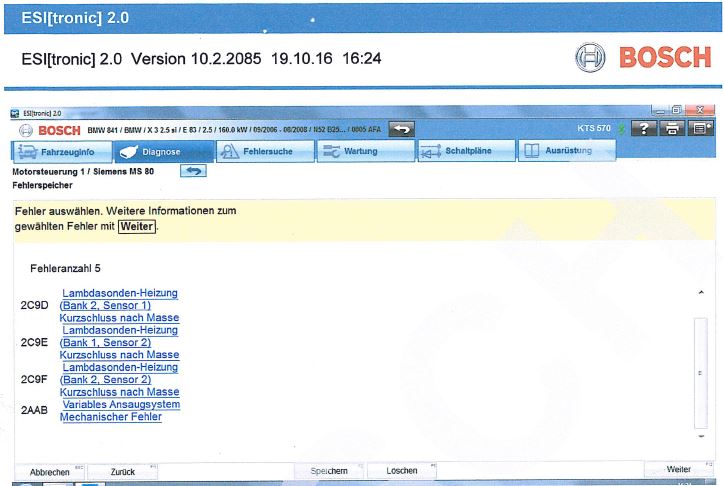Click Motorsteuerung 1 / Siemens MS 80 label
Image resolution: width=724 pixels, height=486 pixels.
click(x=83, y=171)
